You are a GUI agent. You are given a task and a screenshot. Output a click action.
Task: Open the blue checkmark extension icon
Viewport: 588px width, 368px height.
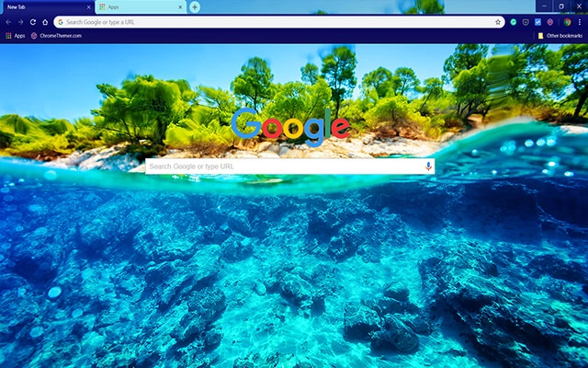537,22
